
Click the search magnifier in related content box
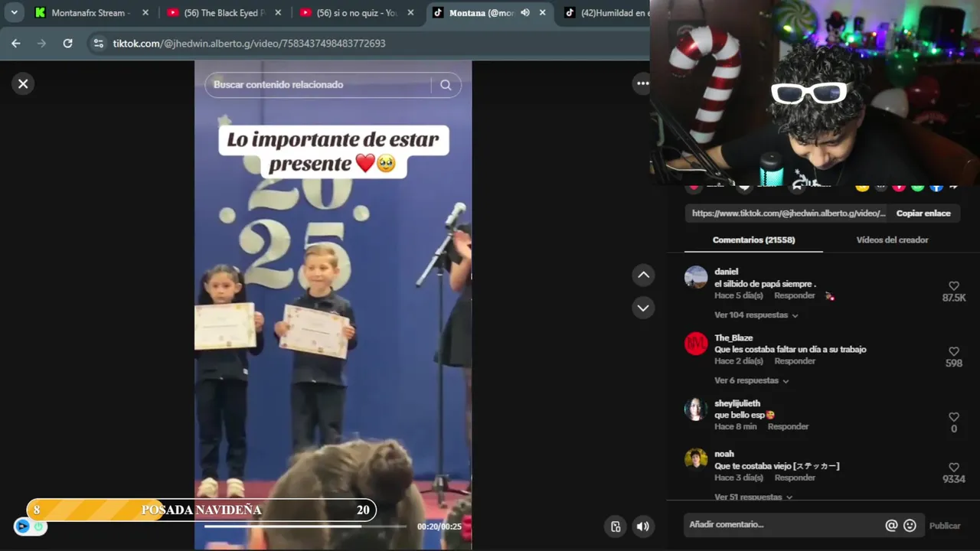click(446, 85)
